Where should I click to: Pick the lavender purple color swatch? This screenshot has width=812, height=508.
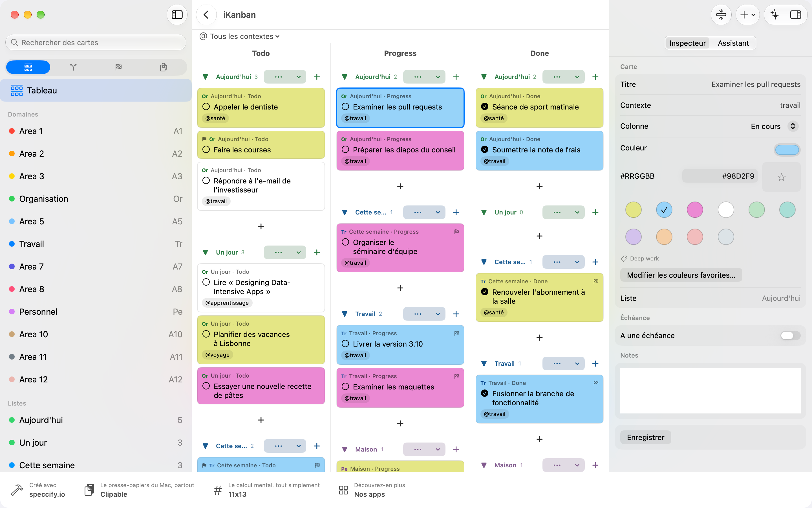click(633, 237)
